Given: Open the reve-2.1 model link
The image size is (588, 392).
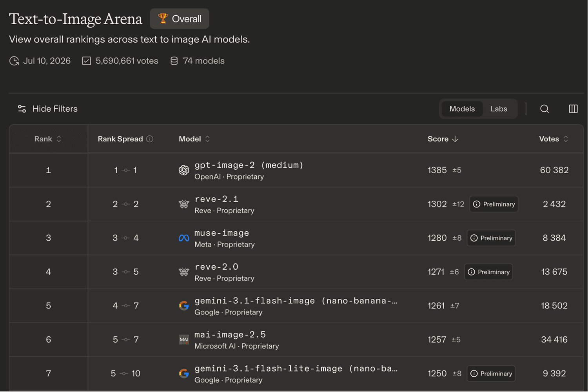Looking at the screenshot, I should pyautogui.click(x=216, y=199).
